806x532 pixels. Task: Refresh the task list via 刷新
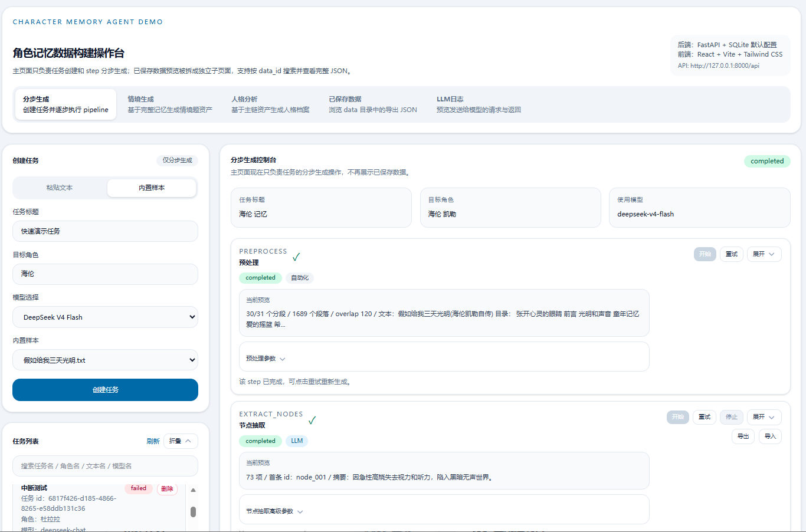[x=153, y=441]
